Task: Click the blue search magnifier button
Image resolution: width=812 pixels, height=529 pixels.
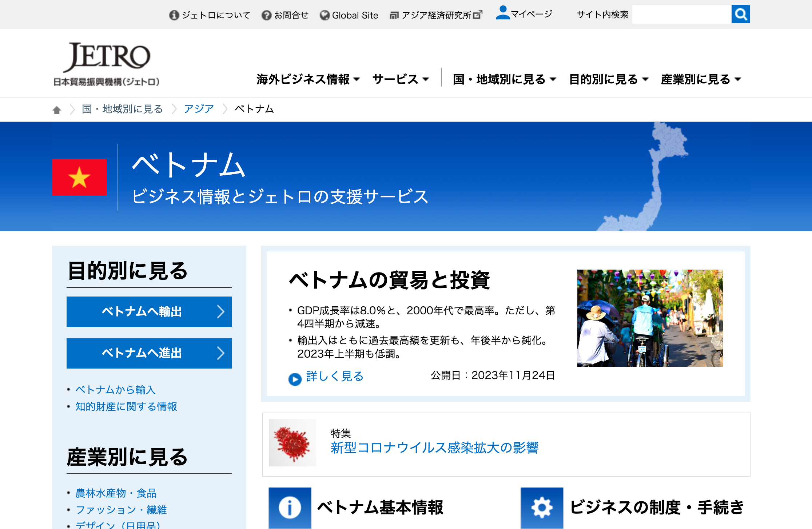Action: click(x=740, y=15)
